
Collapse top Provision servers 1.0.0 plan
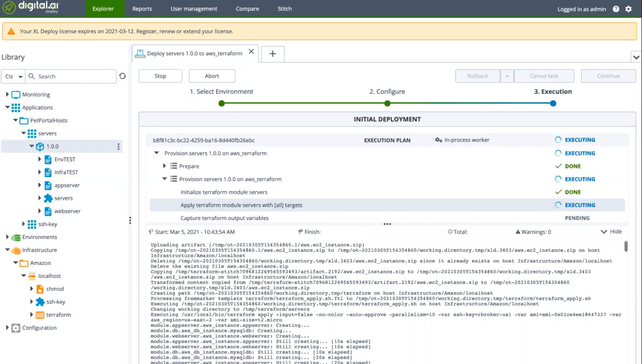[157, 153]
